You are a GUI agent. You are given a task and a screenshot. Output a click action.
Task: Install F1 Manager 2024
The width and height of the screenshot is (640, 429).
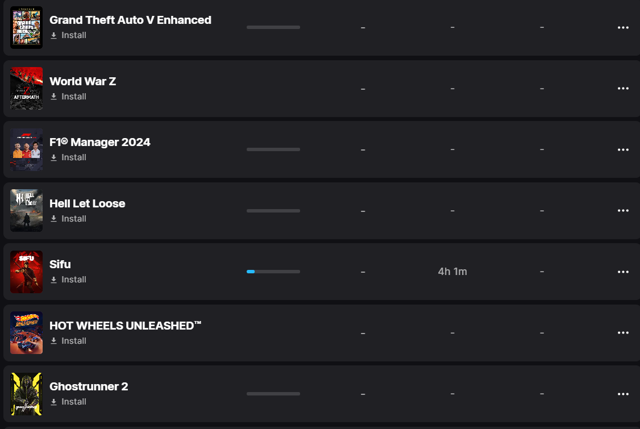69,158
